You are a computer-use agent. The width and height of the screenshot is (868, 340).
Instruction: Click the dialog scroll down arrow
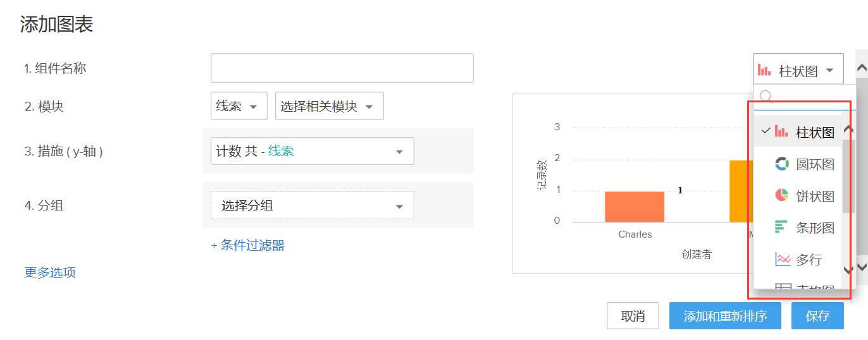(x=861, y=267)
